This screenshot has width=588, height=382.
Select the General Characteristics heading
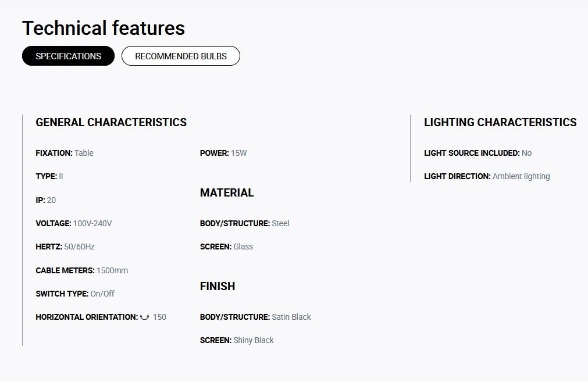coord(111,122)
